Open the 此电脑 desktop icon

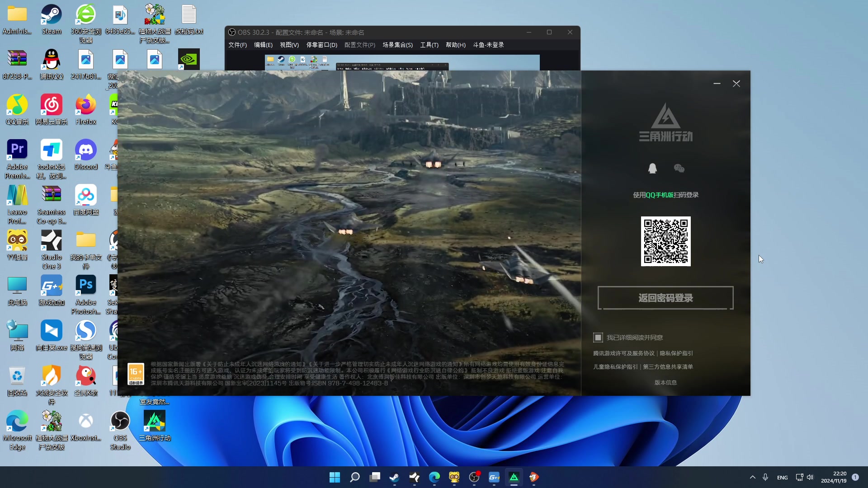point(17,291)
